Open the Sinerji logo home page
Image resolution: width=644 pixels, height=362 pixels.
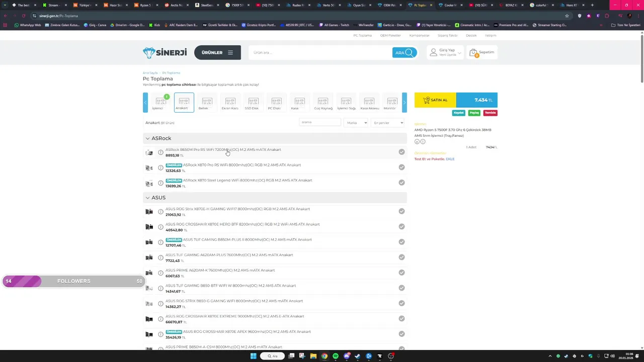(165, 52)
